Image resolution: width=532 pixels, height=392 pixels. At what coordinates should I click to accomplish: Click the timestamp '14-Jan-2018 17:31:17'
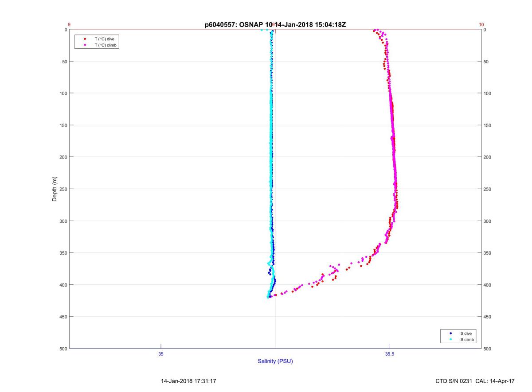(x=188, y=381)
